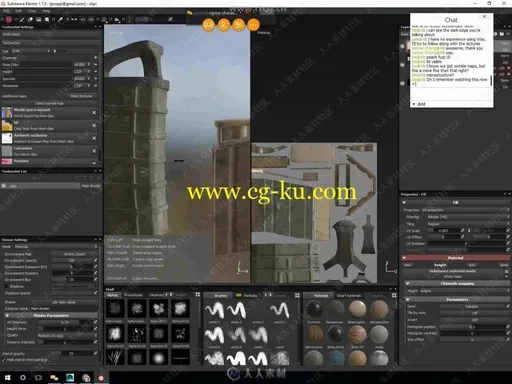Toggle grid view in Brushes shelf
The height and width of the screenshot is (384, 512).
click(x=297, y=295)
